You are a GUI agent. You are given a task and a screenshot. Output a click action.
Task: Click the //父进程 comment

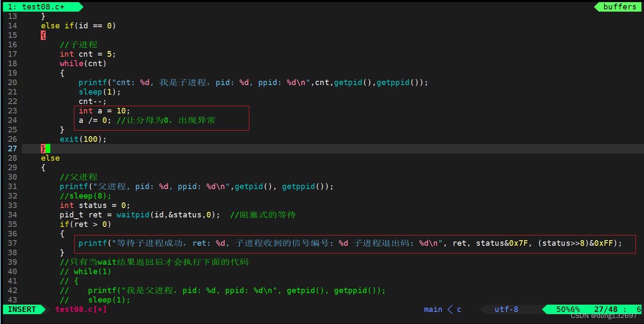pyautogui.click(x=79, y=177)
